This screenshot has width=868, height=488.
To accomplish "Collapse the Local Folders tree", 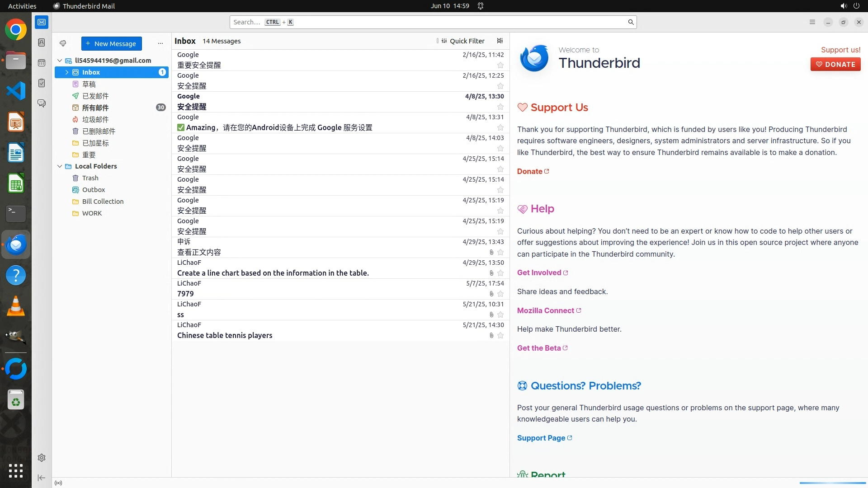I will click(60, 166).
